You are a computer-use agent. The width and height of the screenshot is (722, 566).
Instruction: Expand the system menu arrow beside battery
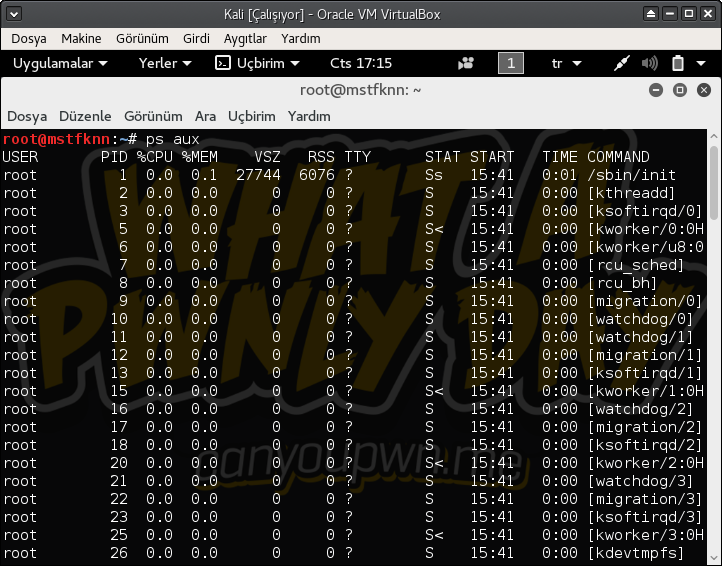click(x=702, y=63)
